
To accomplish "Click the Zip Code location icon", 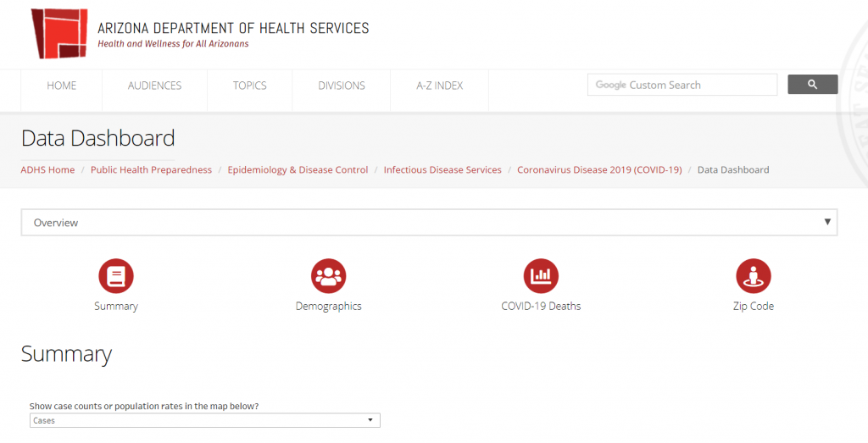I will (753, 276).
